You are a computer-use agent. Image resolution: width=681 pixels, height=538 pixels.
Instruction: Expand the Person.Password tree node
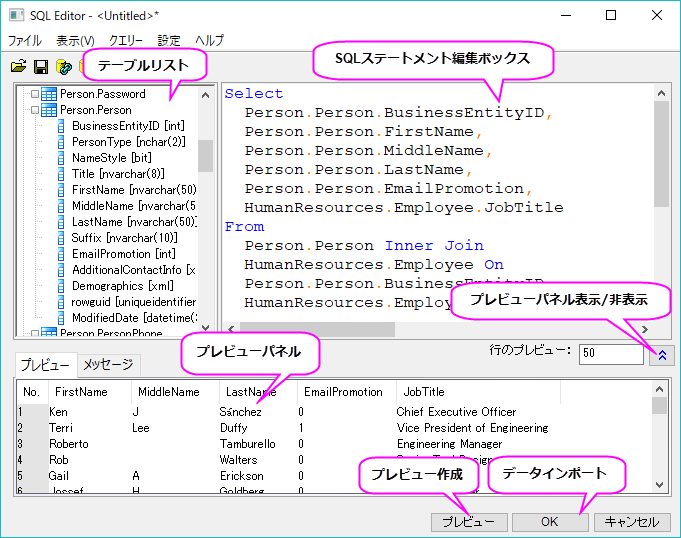[x=35, y=94]
